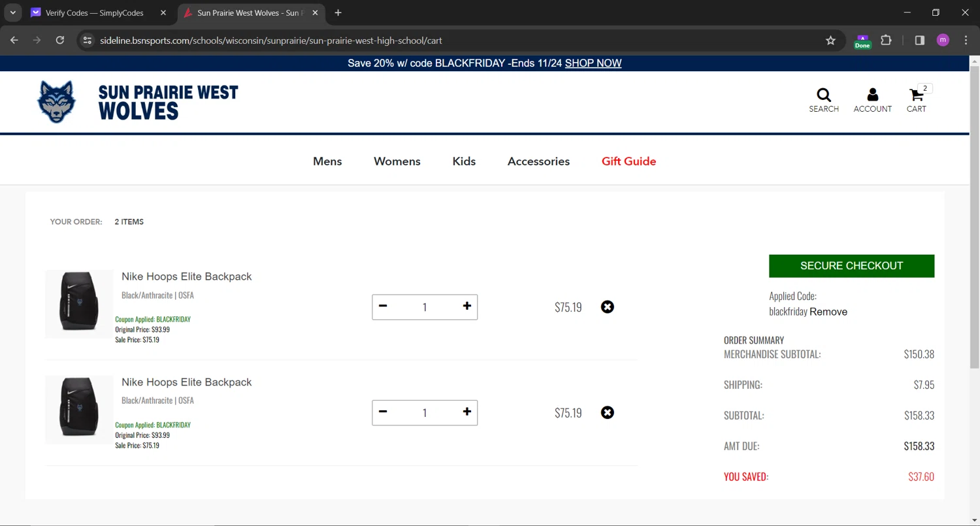Open Chrome three-dot menu

(966, 41)
